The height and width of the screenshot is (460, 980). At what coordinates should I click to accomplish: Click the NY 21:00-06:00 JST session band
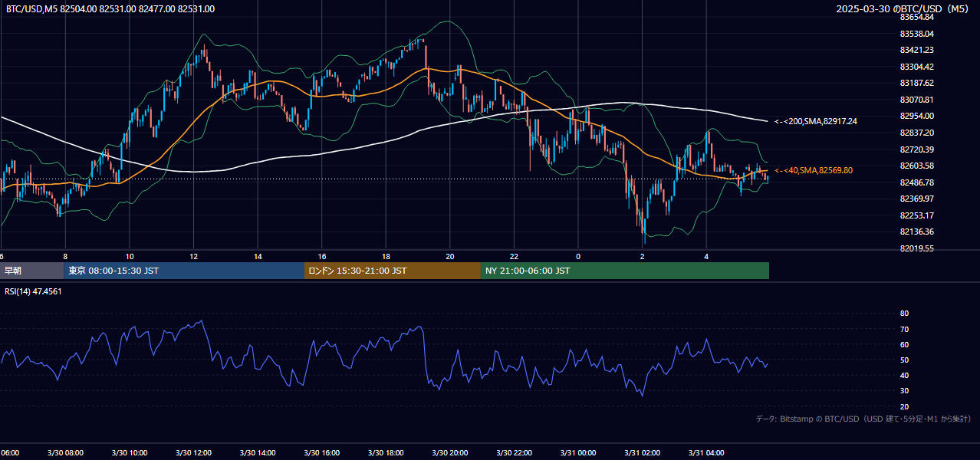pos(625,271)
